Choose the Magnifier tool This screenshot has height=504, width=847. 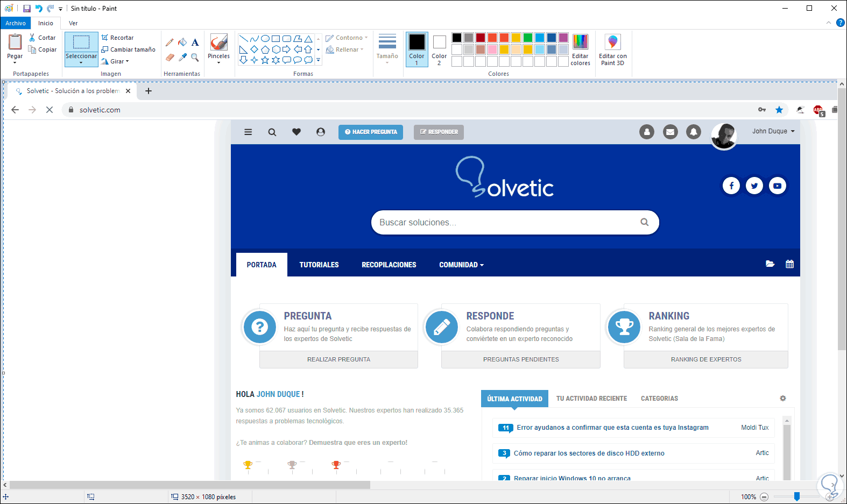click(x=195, y=57)
